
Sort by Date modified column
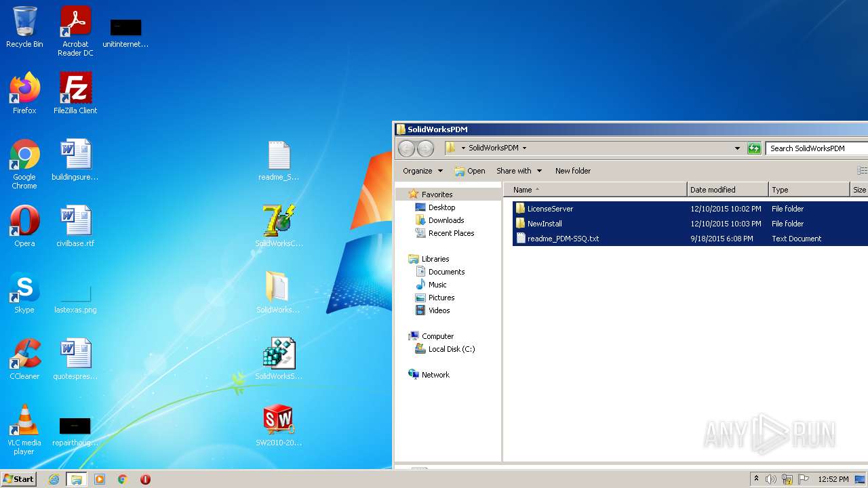728,190
